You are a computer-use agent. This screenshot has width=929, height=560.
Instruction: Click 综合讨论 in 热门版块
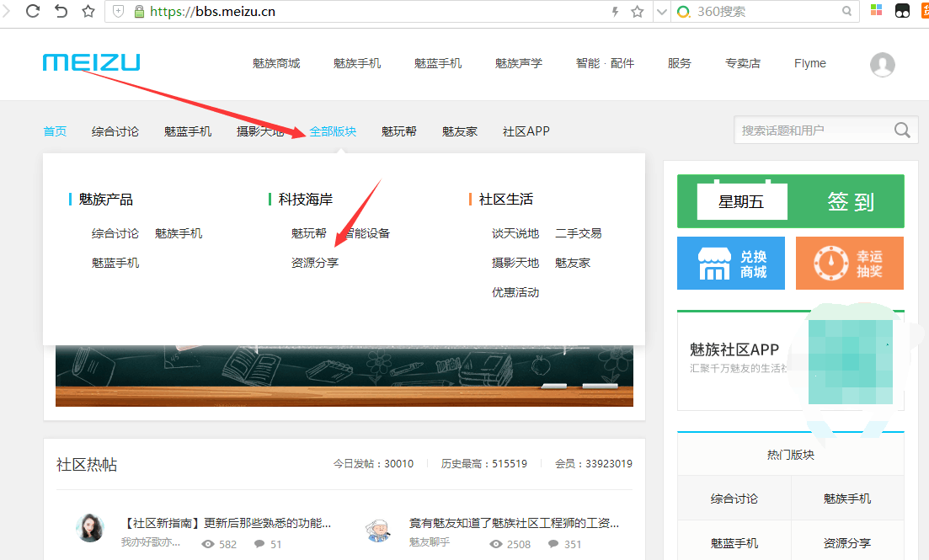pyautogui.click(x=734, y=499)
